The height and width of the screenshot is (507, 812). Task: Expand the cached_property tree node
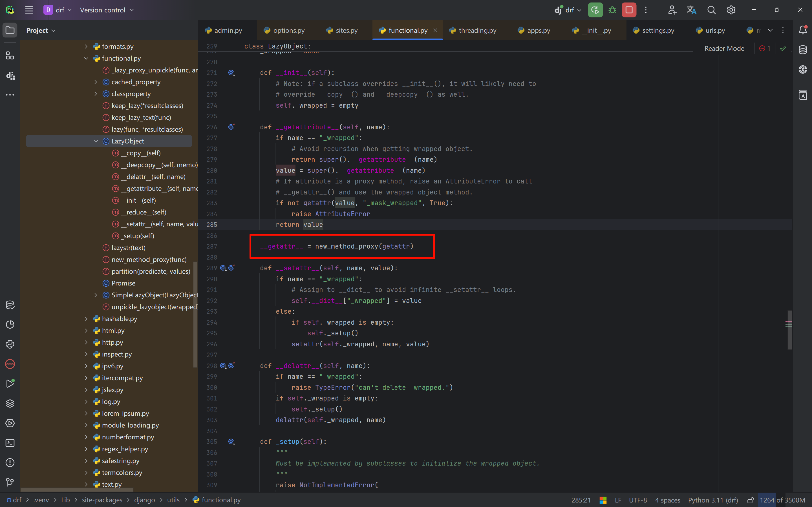(x=96, y=82)
